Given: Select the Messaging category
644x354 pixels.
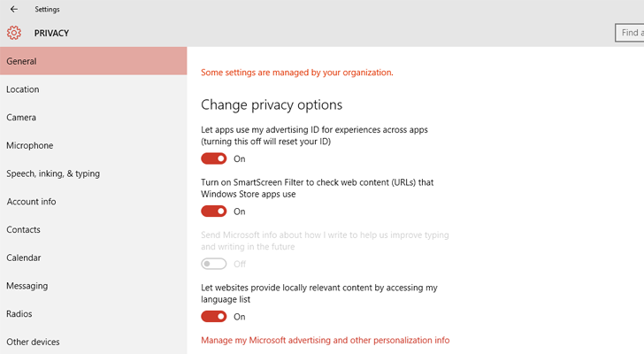Looking at the screenshot, I should [93, 286].
